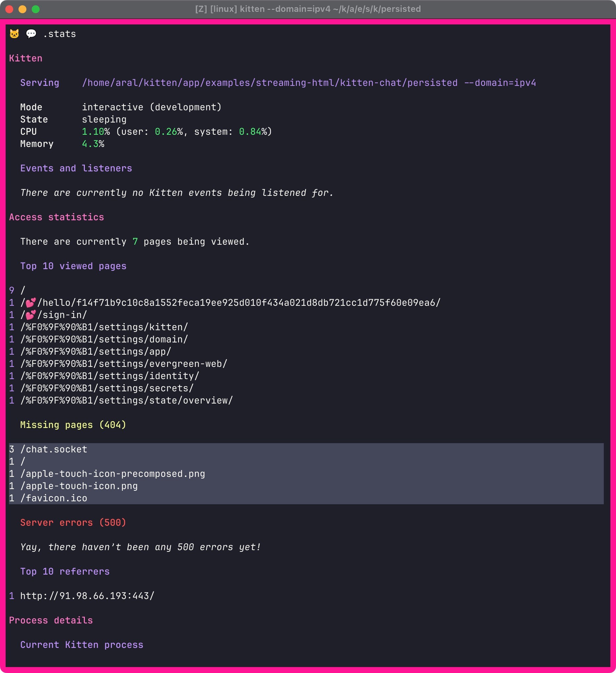Click the hearts emoji in the hello path
Image resolution: width=616 pixels, height=673 pixels.
[x=31, y=303]
